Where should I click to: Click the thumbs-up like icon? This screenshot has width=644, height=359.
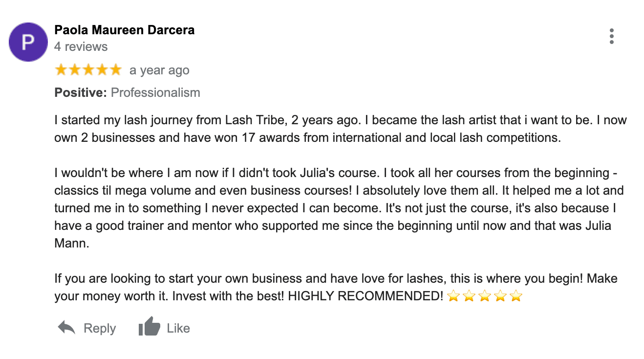(149, 327)
